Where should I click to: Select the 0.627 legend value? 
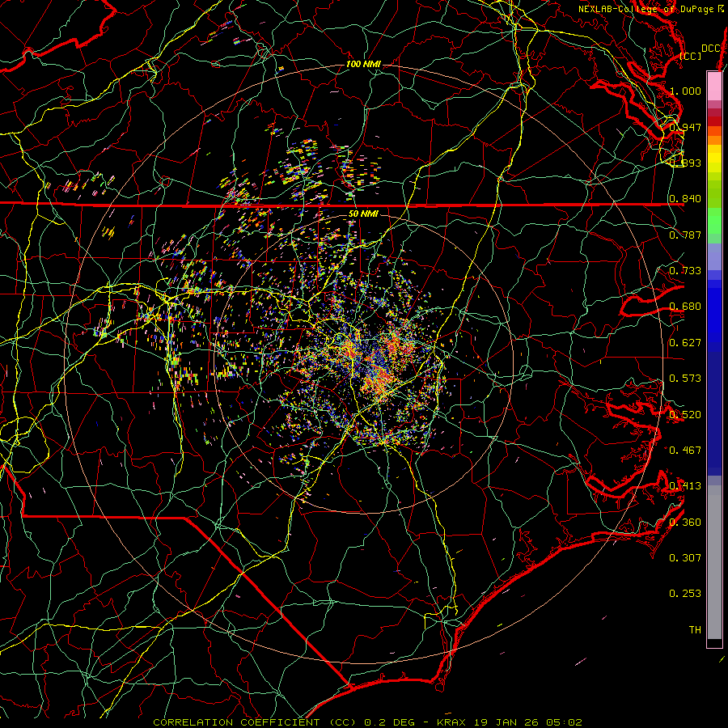coord(685,343)
